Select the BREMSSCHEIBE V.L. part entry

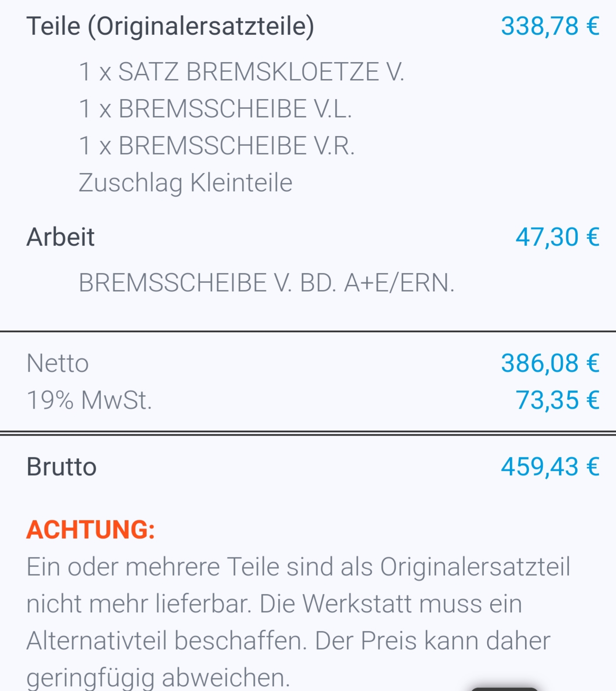[215, 109]
